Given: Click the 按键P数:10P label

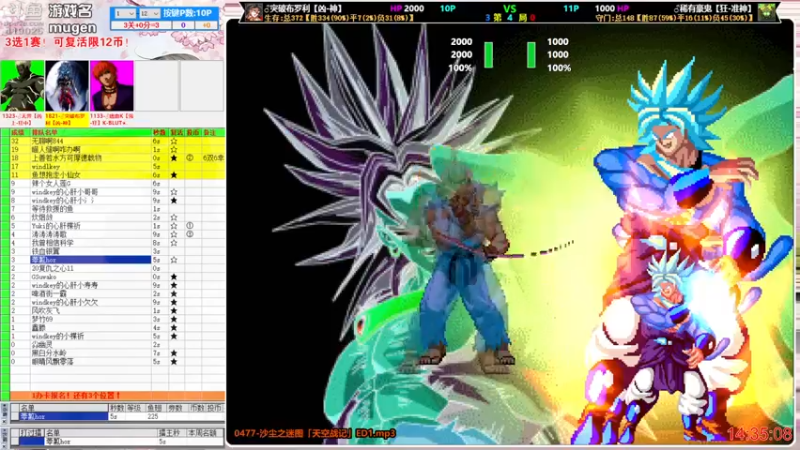Looking at the screenshot, I should tap(187, 13).
